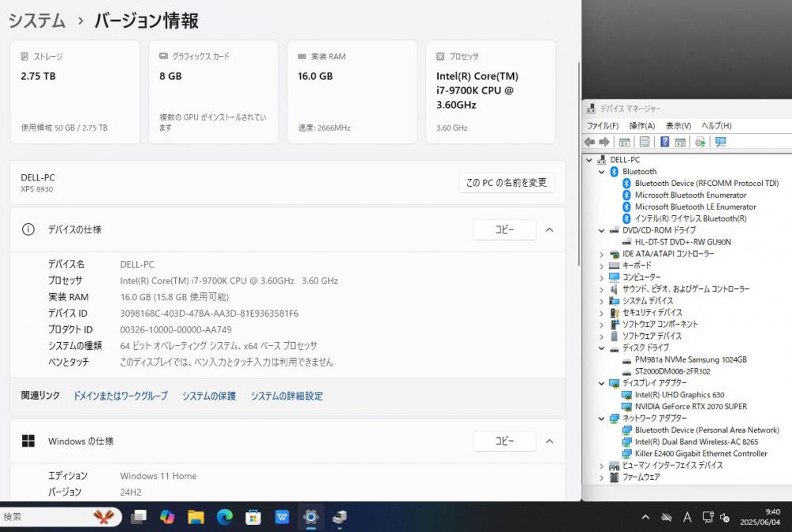This screenshot has height=532, width=792.
Task: Copy Windows specs with Windows の仕様 コピー button
Action: [504, 441]
